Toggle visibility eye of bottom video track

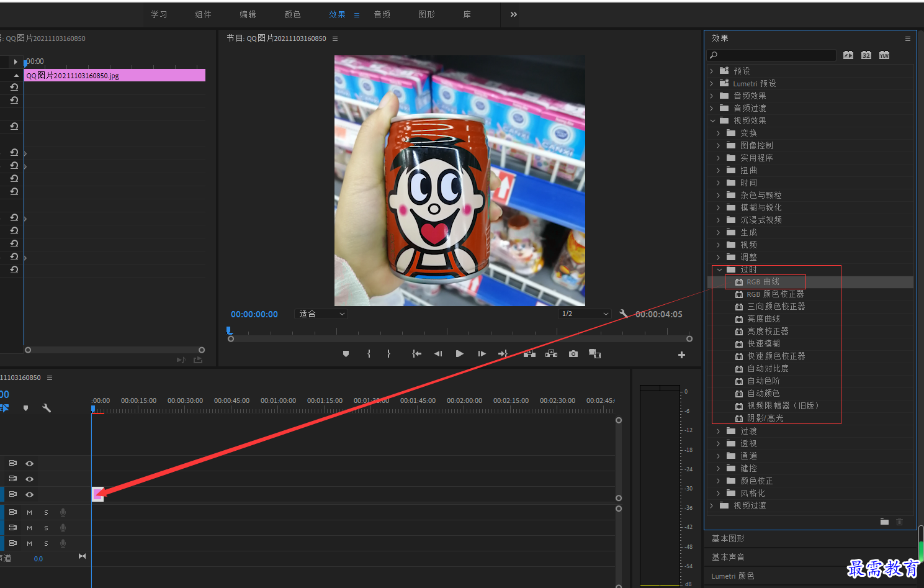pos(29,494)
